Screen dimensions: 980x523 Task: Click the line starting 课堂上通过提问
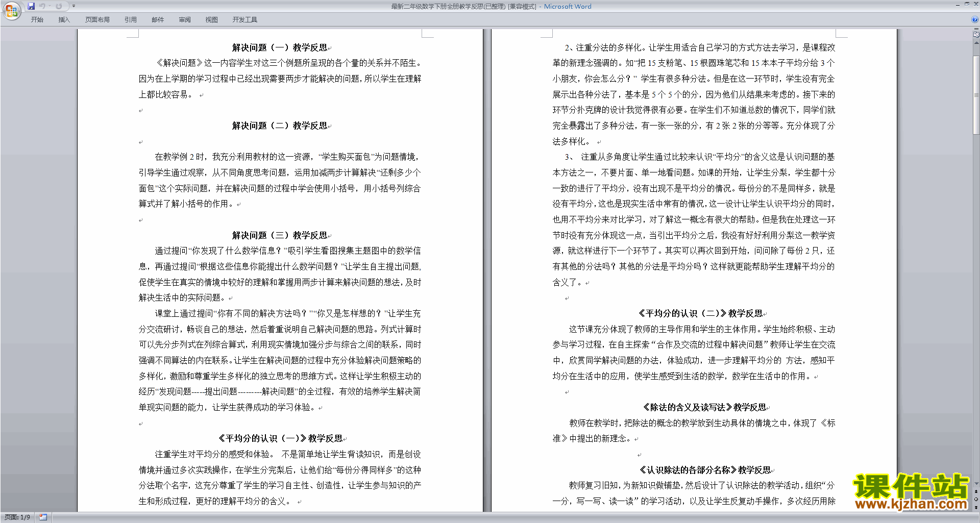click(288, 313)
